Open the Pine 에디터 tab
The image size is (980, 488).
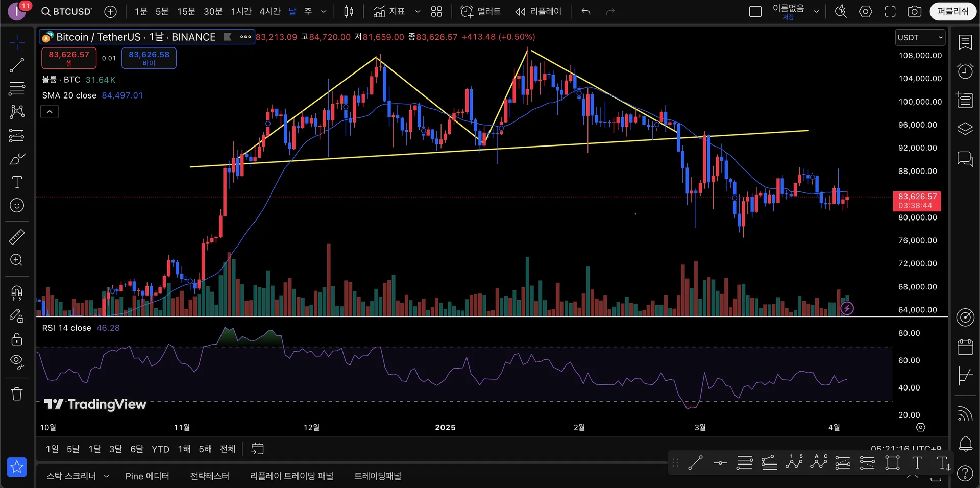click(147, 476)
